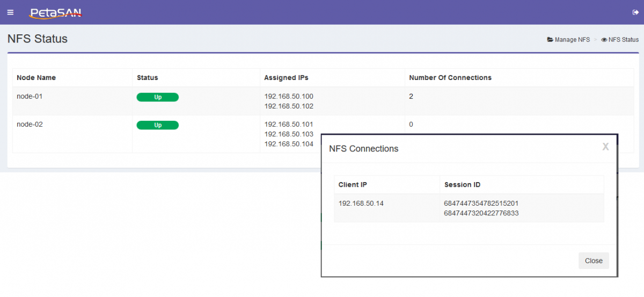Open the hamburger sidebar menu
The width and height of the screenshot is (644, 297).
[x=10, y=12]
